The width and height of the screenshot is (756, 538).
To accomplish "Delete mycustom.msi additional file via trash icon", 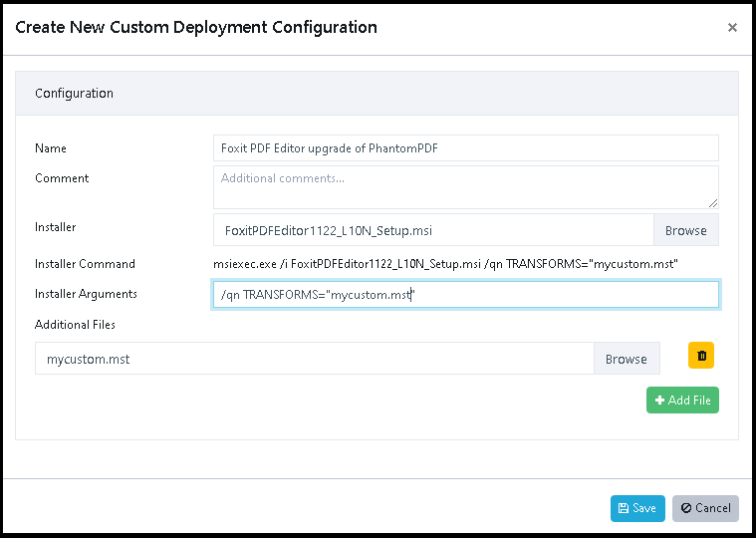I will tap(700, 356).
